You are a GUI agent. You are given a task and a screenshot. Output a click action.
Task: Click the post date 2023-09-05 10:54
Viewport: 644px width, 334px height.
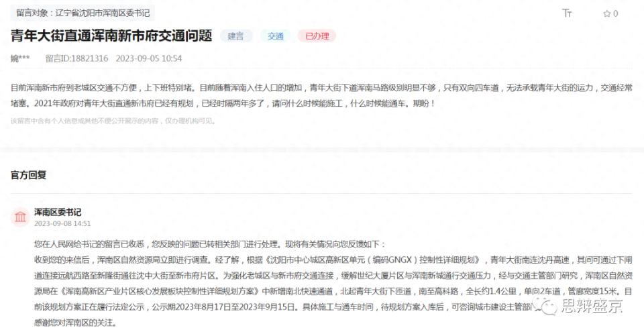pos(149,58)
